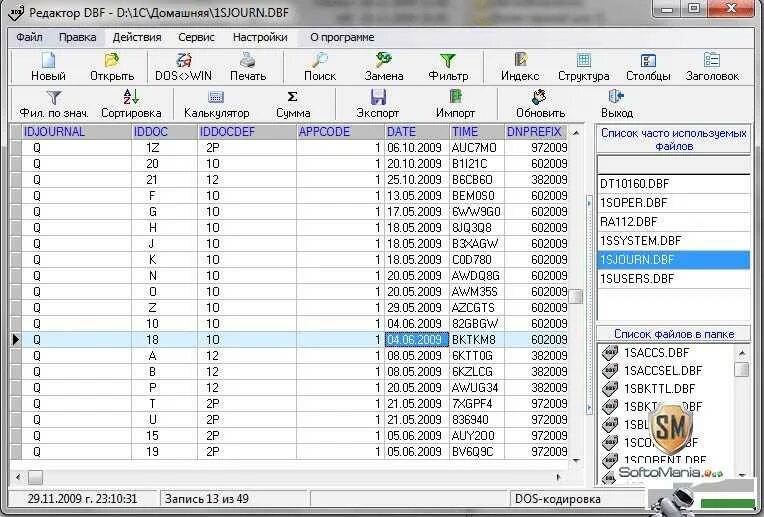Click the frequent files filter input field
The image size is (764, 517).
(673, 165)
